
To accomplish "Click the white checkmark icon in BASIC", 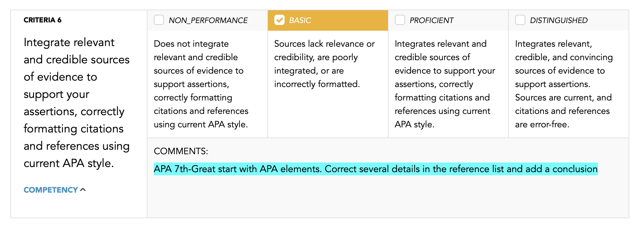I will [279, 20].
